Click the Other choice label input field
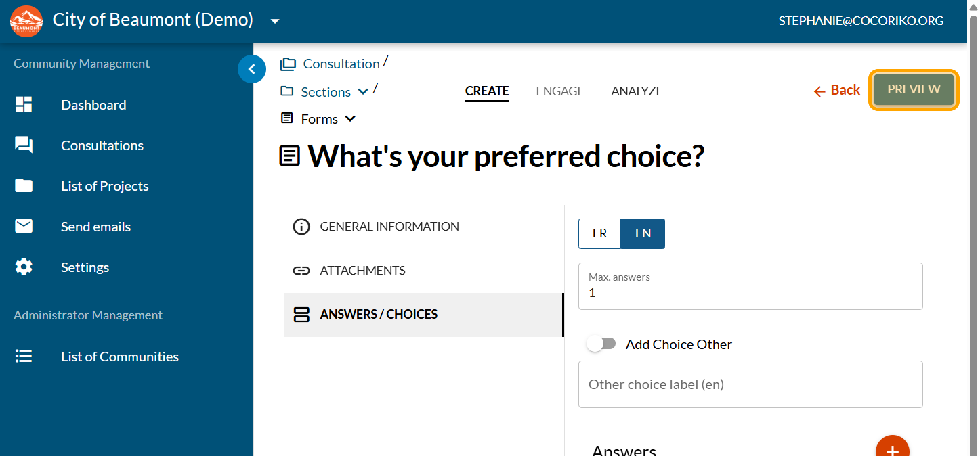The image size is (980, 456). tap(750, 384)
